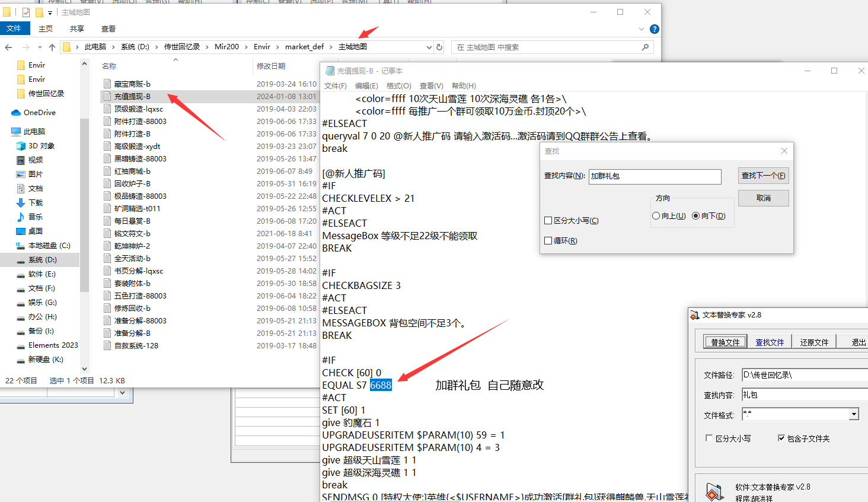868x502 pixels.
Task: Open the 文件格式 dropdown arrow
Action: (x=854, y=415)
